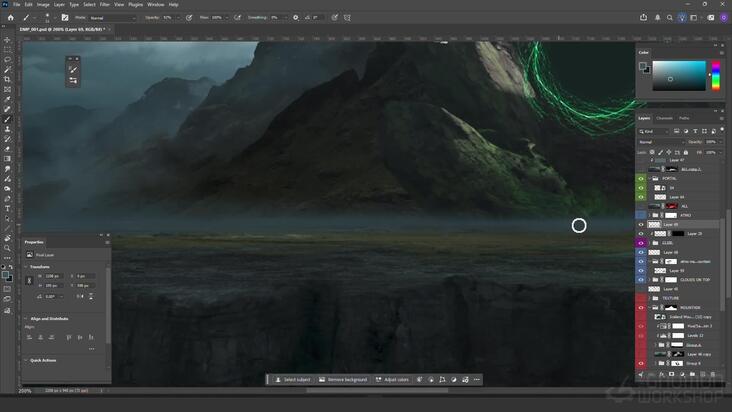Expand the TEXTURE group
Screen dimensions: 732x412
pyautogui.click(x=649, y=298)
